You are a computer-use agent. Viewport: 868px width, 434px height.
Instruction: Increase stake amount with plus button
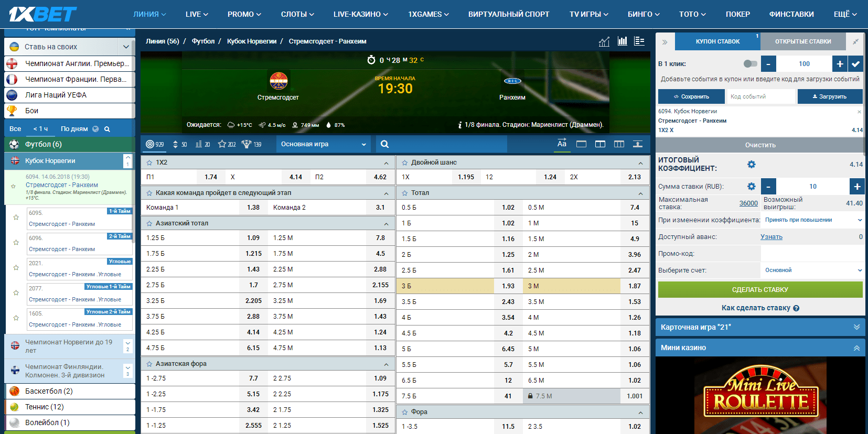(x=857, y=187)
